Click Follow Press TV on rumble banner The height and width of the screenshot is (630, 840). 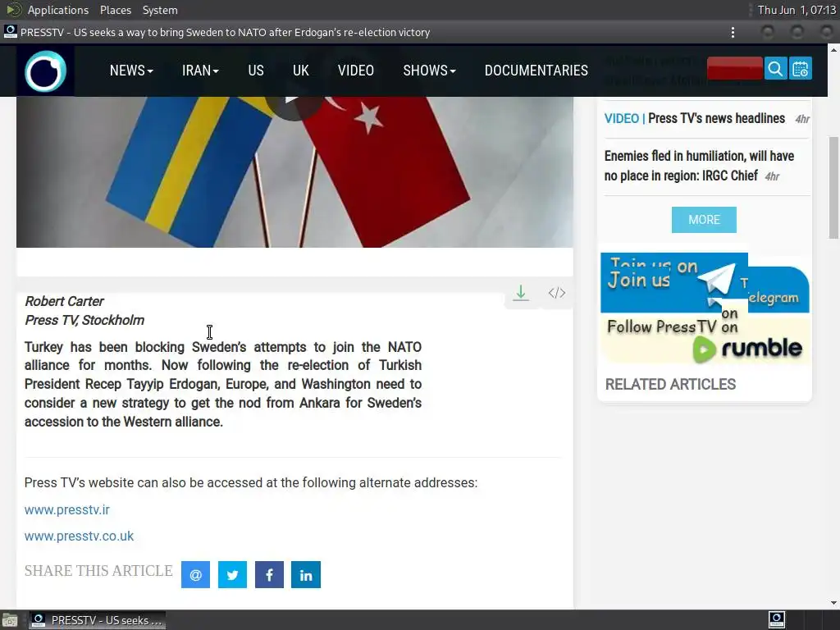click(705, 340)
